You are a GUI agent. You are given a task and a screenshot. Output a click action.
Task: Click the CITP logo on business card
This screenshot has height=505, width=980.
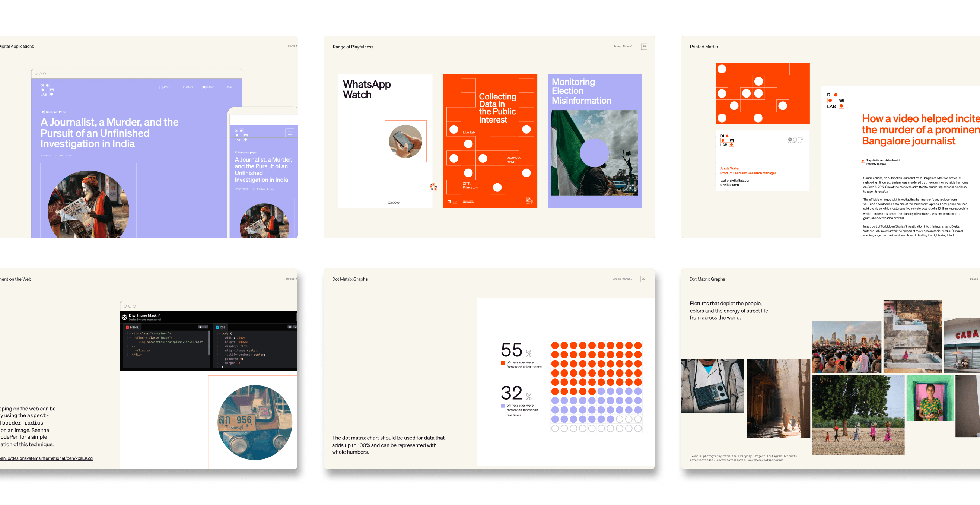click(x=795, y=140)
